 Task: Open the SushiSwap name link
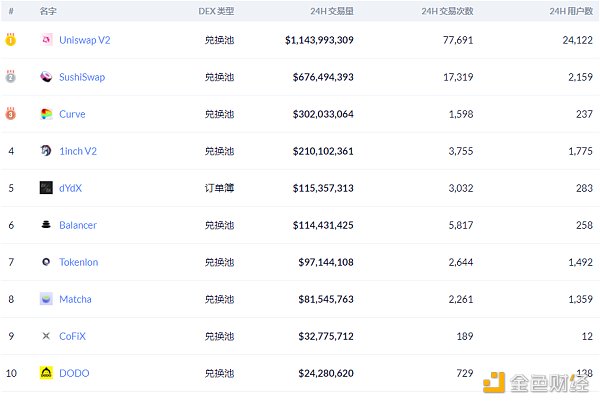click(x=81, y=77)
